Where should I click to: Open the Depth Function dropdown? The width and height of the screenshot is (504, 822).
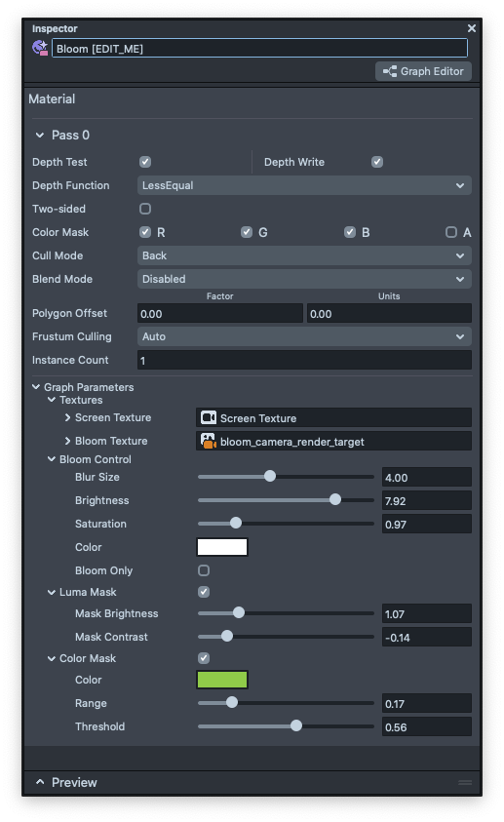[304, 185]
